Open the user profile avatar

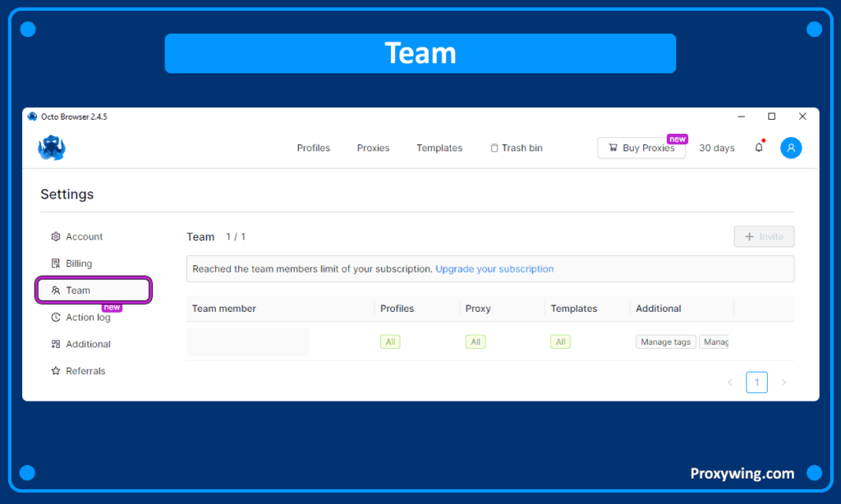tap(791, 148)
